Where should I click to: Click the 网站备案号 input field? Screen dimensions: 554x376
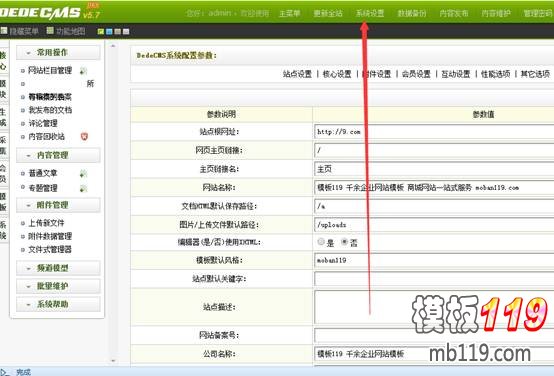[434, 335]
